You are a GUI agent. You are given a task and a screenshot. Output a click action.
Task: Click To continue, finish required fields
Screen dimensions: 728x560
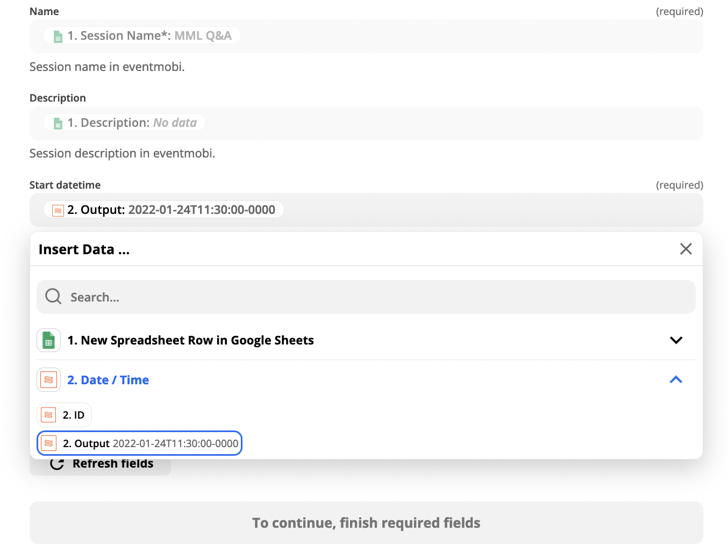366,523
